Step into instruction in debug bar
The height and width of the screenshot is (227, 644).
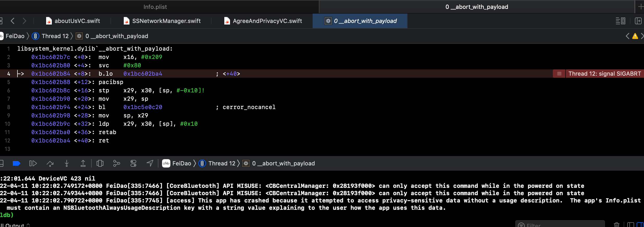(67, 163)
